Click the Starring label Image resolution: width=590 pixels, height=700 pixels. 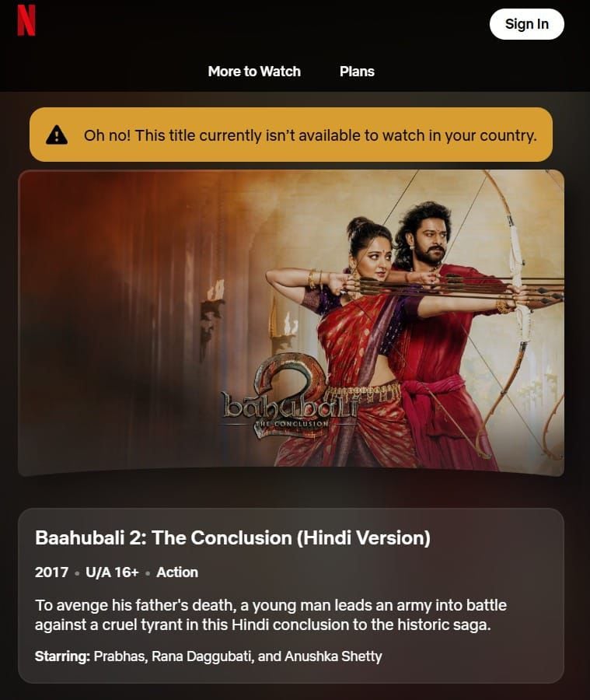(62, 656)
